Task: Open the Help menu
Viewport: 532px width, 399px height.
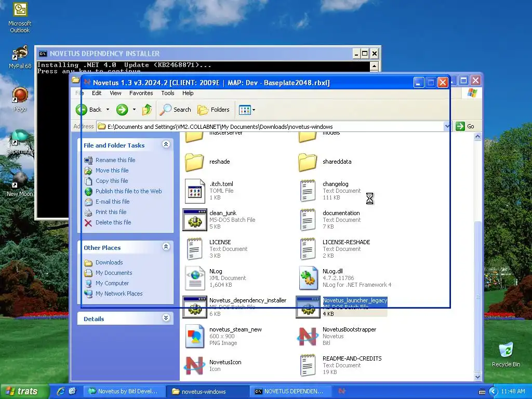Action: point(188,93)
